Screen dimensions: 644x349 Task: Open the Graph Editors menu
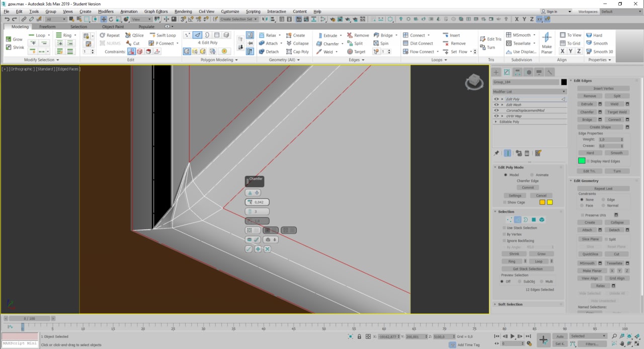[x=156, y=11]
